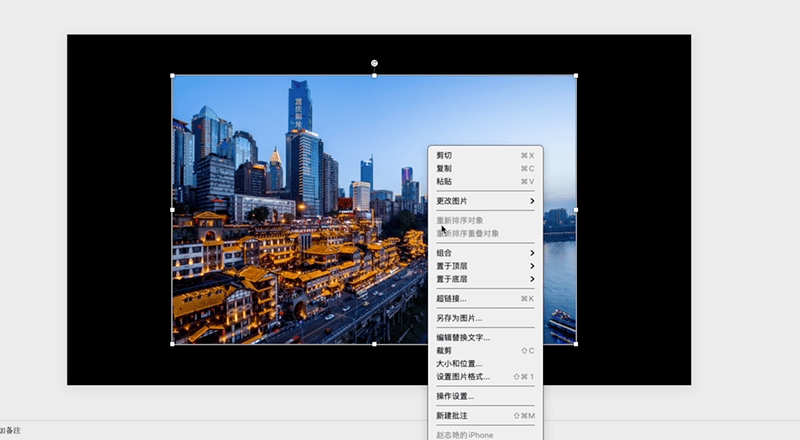
Task: Expand the 组合 submenu
Action: pyautogui.click(x=485, y=253)
